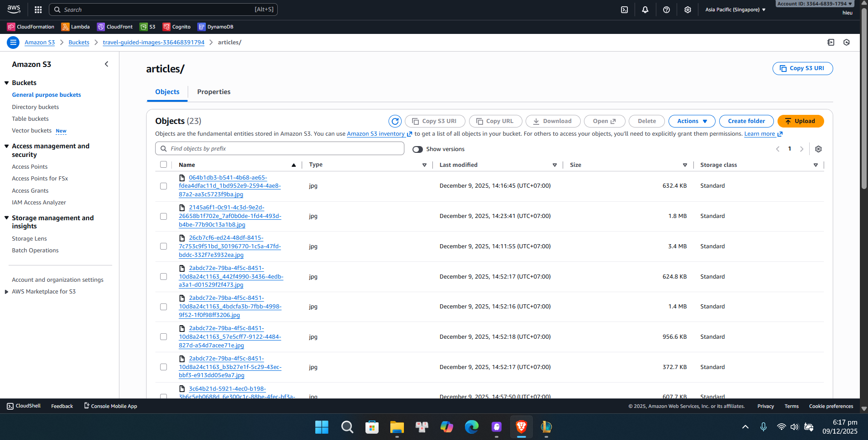Select Storage Lens in the sidebar

(x=29, y=238)
